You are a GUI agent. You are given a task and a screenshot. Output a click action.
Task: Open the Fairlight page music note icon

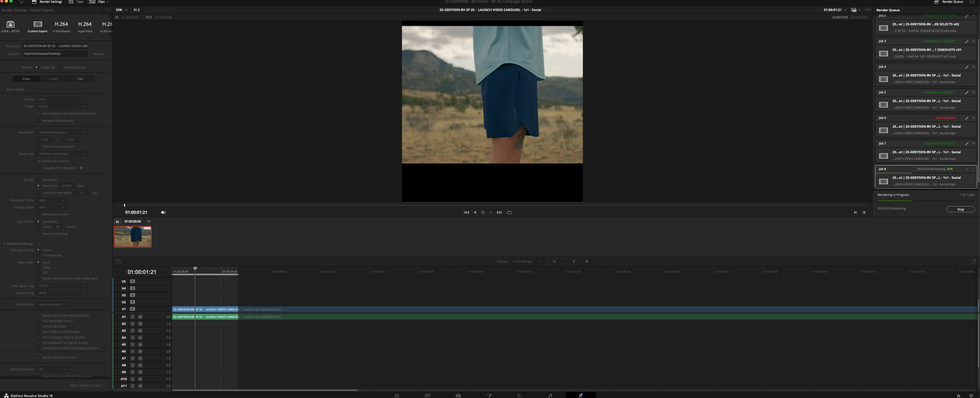point(550,395)
